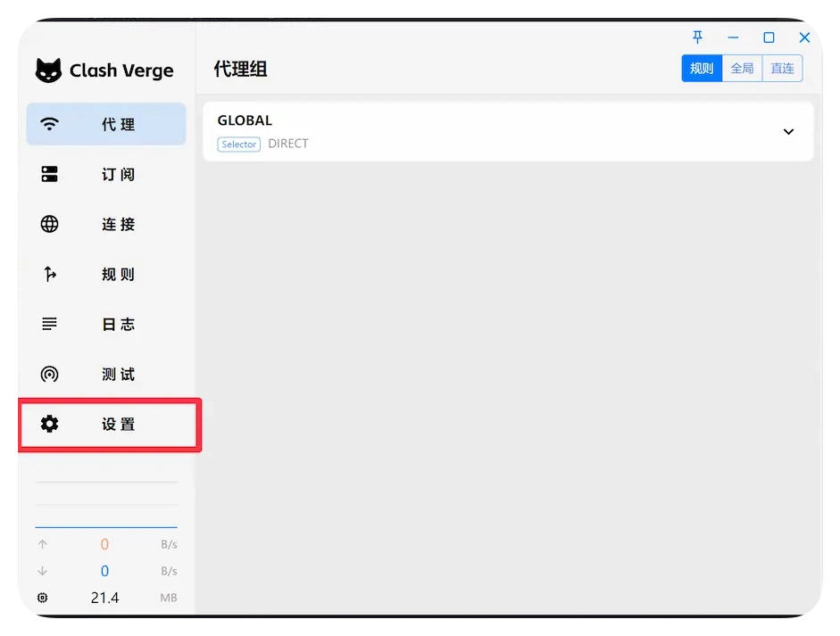Open 测试 using the broadcast signal icon
Image resolution: width=840 pixels, height=636 pixels.
coord(50,374)
